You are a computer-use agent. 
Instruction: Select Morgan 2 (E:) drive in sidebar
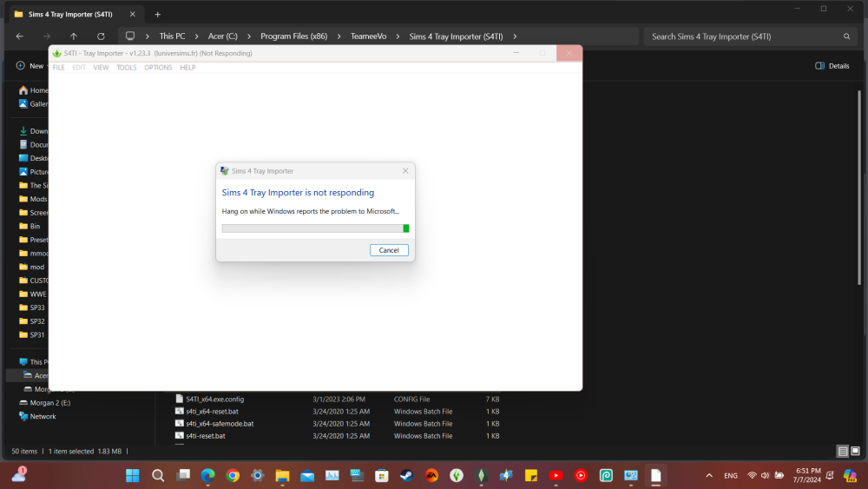click(45, 403)
